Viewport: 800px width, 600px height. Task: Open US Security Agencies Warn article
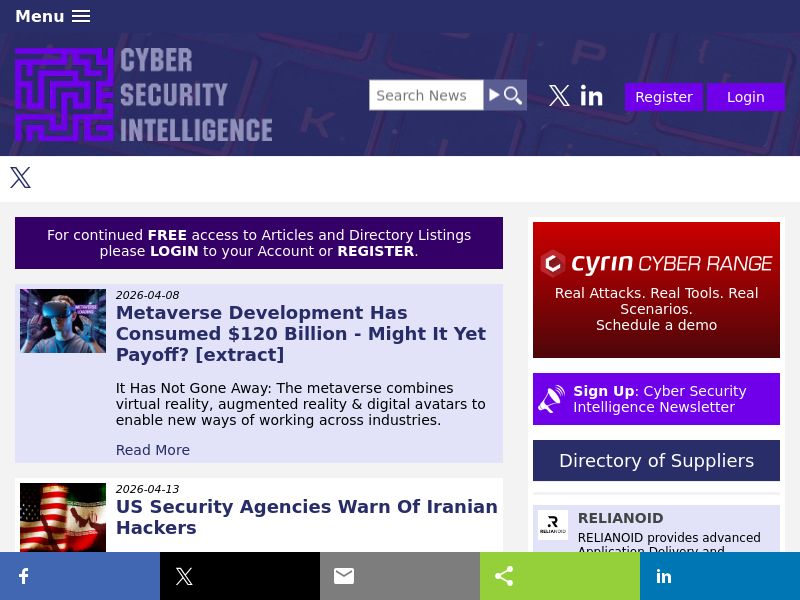[306, 517]
